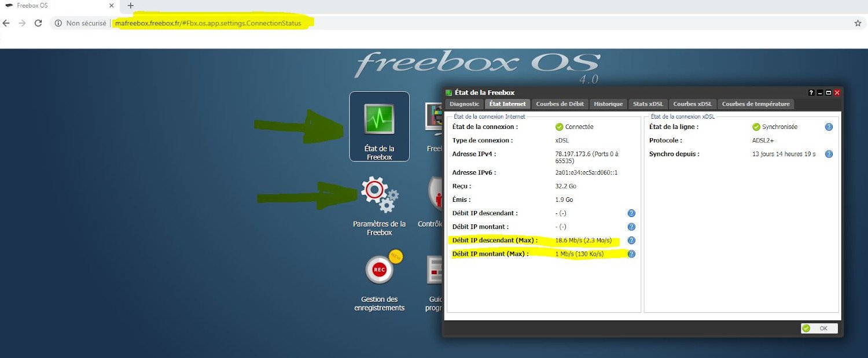Click help icon next to Débit IP descendant
868x358 pixels.
pyautogui.click(x=631, y=213)
